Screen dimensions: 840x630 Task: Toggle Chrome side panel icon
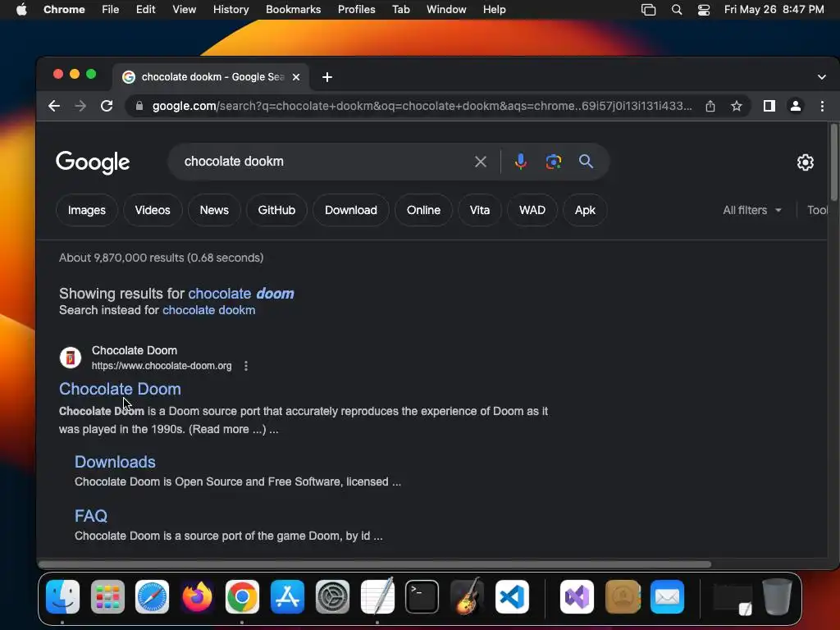769,106
